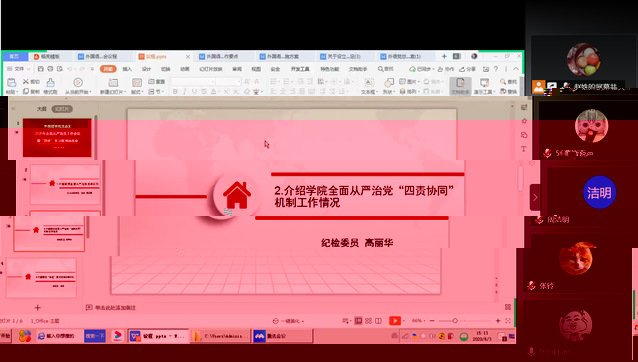638x362 pixels.
Task: Open the 设计 ribbon tab
Action: pyautogui.click(x=146, y=69)
